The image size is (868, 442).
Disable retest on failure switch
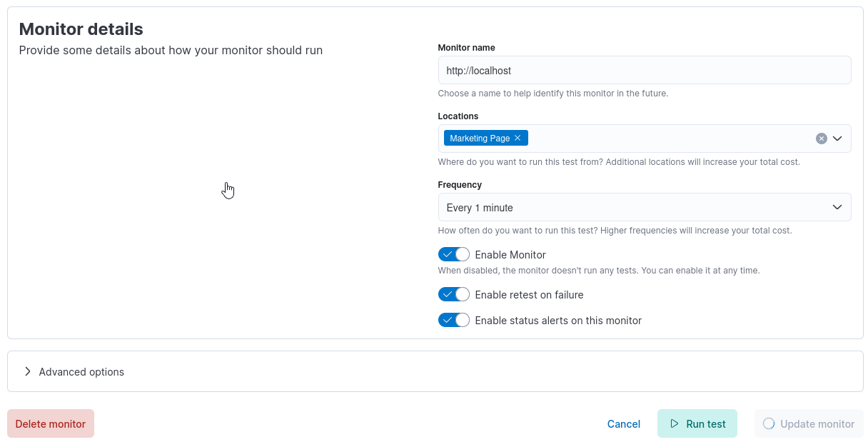pyautogui.click(x=454, y=294)
